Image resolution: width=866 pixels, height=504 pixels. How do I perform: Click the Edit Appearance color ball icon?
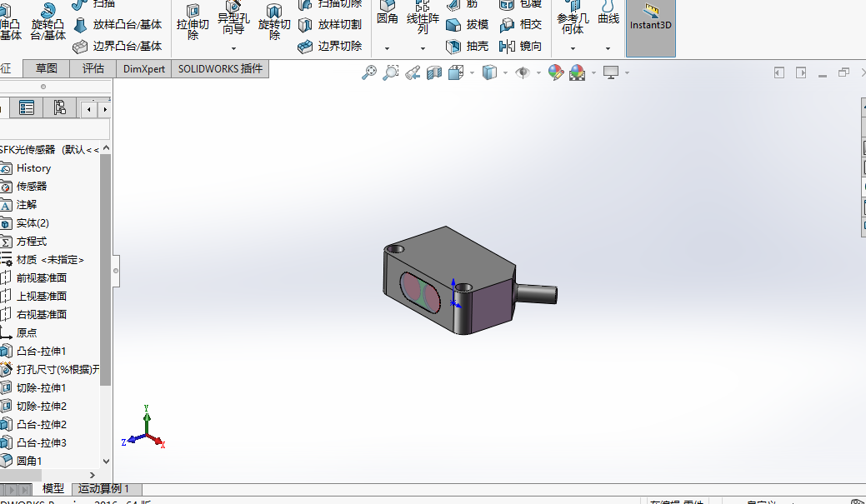tap(556, 72)
